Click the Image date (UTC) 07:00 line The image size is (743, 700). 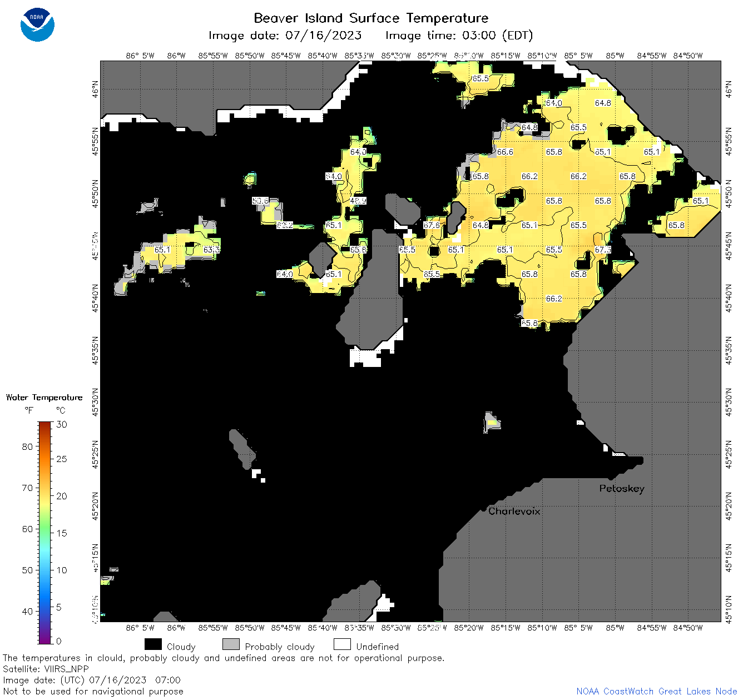(x=92, y=680)
